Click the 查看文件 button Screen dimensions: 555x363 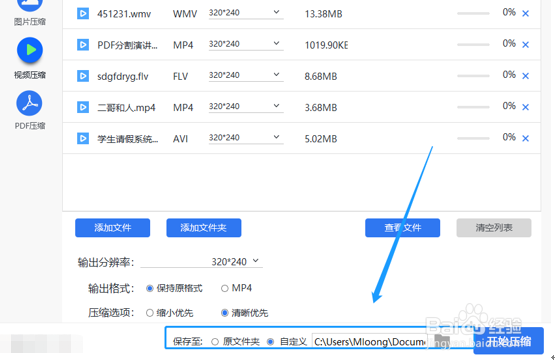402,228
